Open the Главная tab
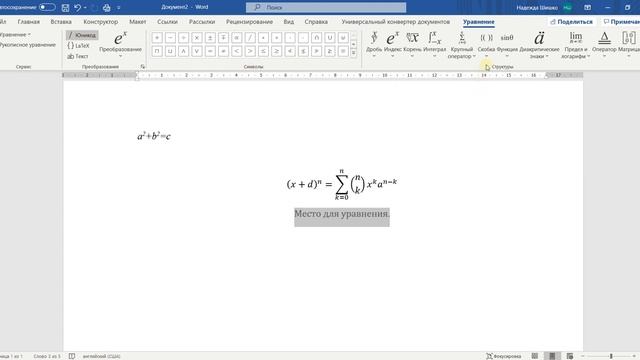The height and width of the screenshot is (360, 640). click(x=29, y=22)
